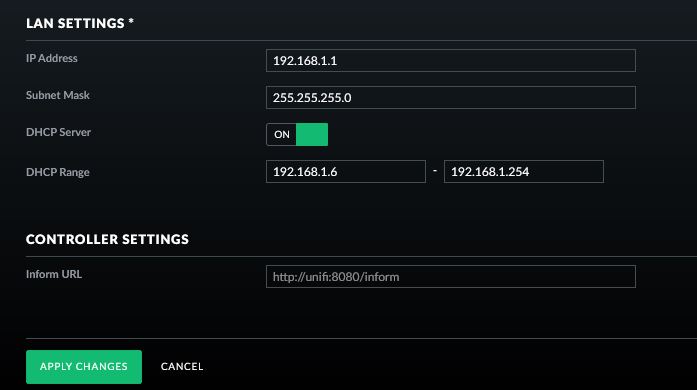
Task: Click the LAN SETTINGS heading
Action: [75, 23]
